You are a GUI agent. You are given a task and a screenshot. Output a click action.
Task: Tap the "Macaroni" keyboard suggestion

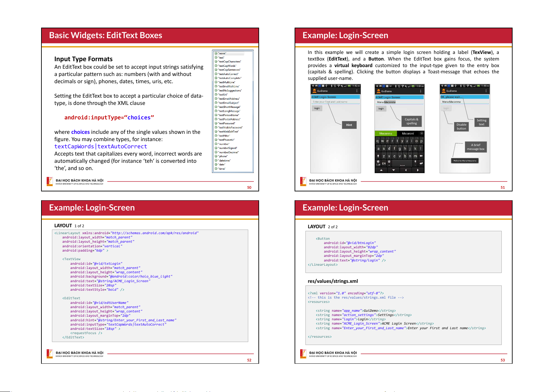pos(408,134)
